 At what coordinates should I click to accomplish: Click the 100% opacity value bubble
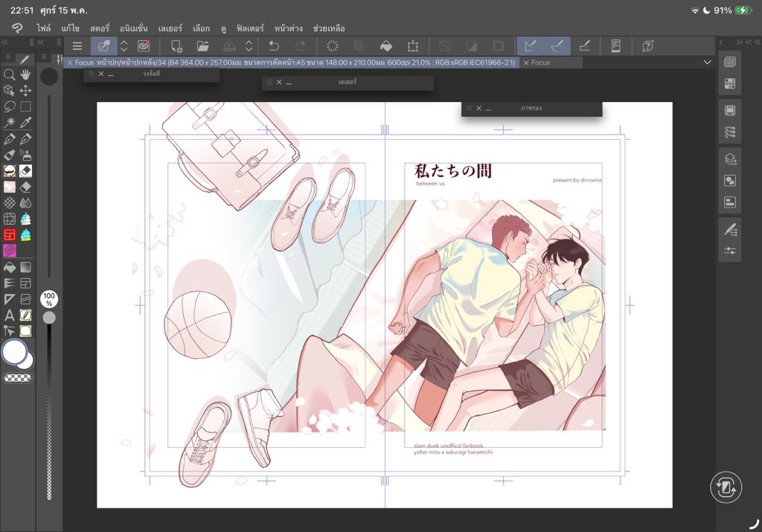(49, 299)
